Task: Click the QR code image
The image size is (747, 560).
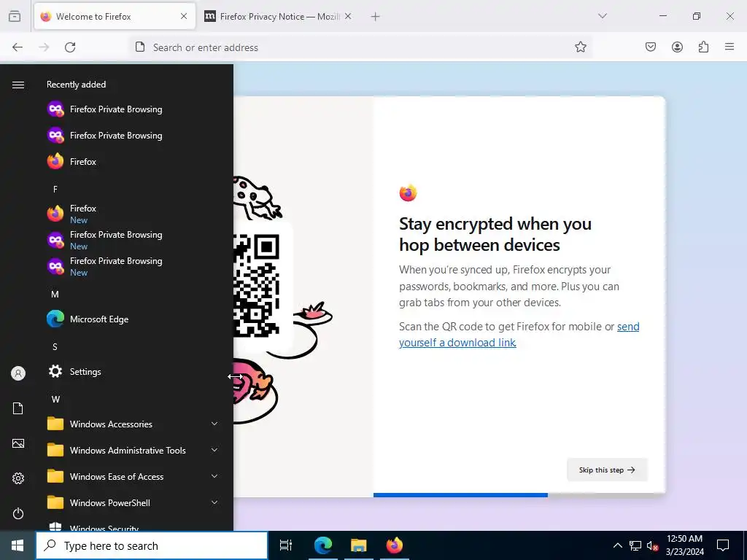Action: [x=256, y=286]
